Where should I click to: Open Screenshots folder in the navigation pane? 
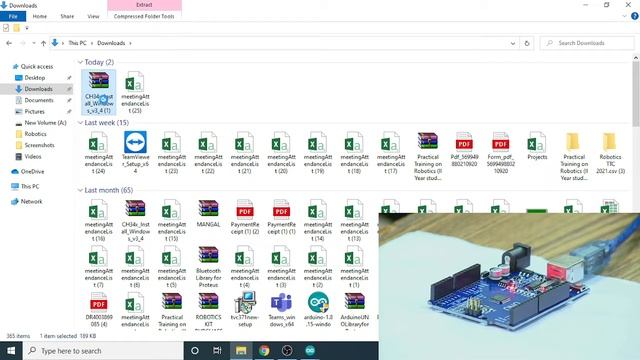pyautogui.click(x=39, y=145)
